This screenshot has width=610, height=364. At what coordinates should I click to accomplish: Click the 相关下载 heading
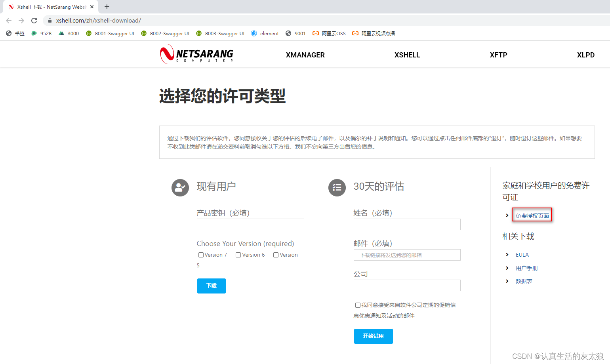pyautogui.click(x=518, y=236)
